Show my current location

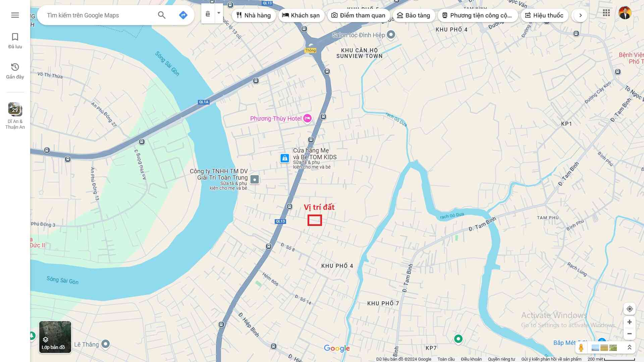[630, 309]
